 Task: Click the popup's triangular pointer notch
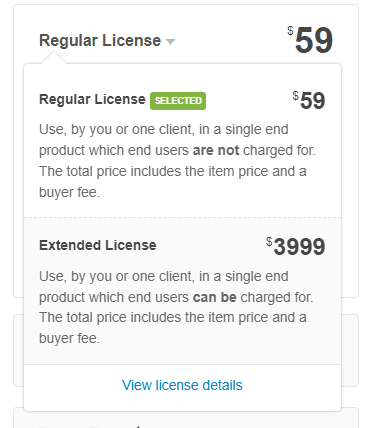53,57
